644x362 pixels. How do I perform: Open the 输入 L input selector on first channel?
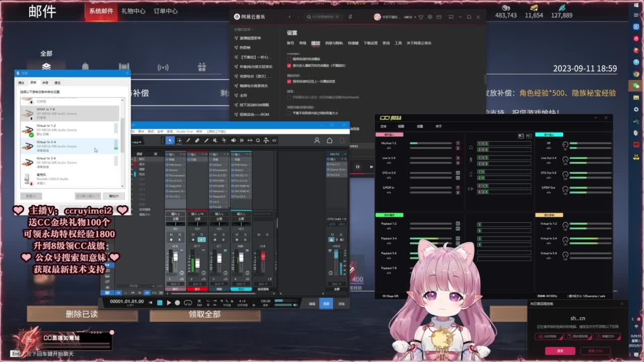tap(176, 214)
